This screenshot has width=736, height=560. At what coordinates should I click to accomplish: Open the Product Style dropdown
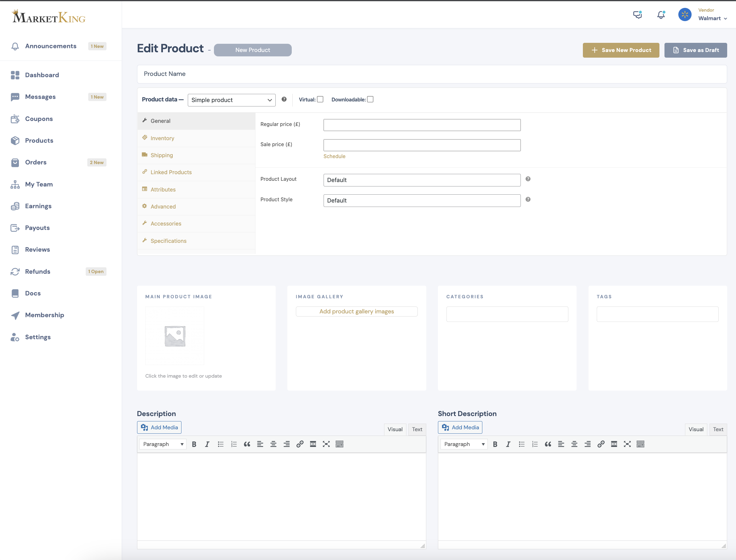point(422,200)
